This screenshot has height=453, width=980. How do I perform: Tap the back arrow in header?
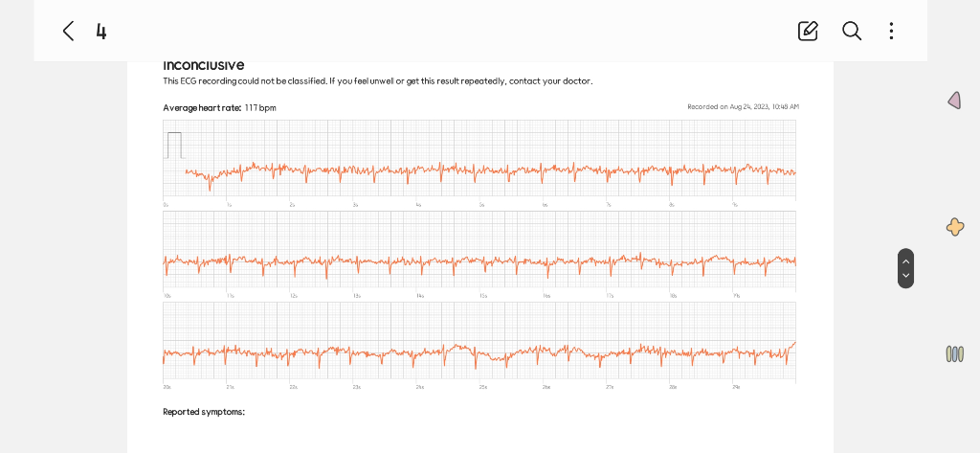[x=68, y=31]
